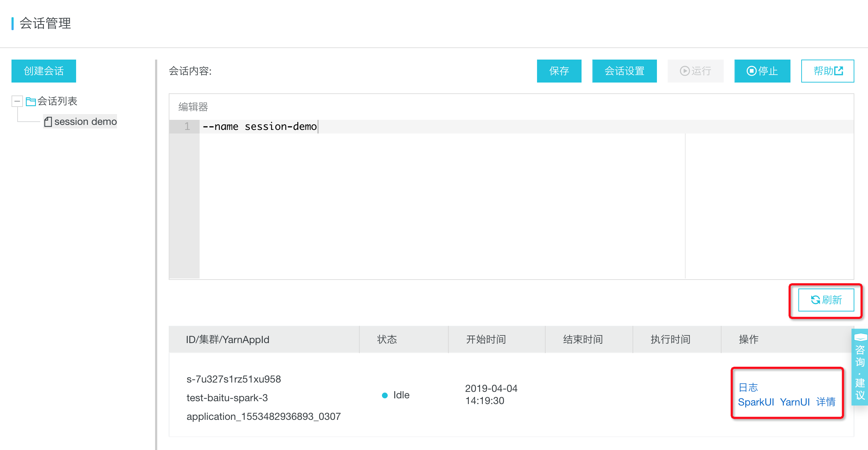Select cluster name test-baitu-spark-3
Screen dimensions: 868x450
pyautogui.click(x=227, y=398)
